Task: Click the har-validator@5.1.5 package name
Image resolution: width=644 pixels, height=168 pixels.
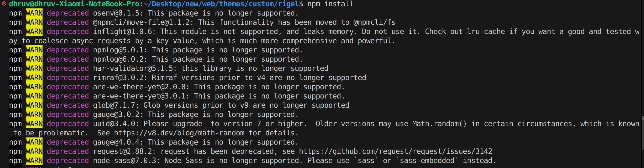Action: click(133, 68)
